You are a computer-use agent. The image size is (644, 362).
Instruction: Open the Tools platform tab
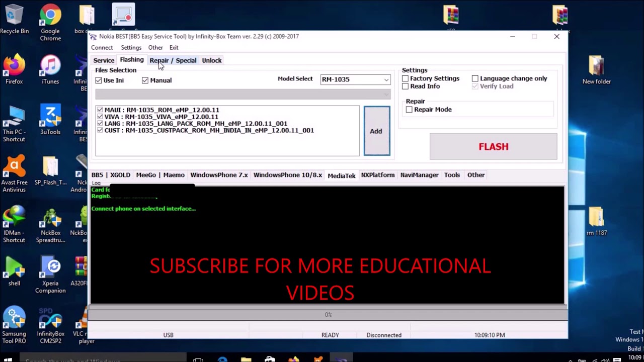452,175
